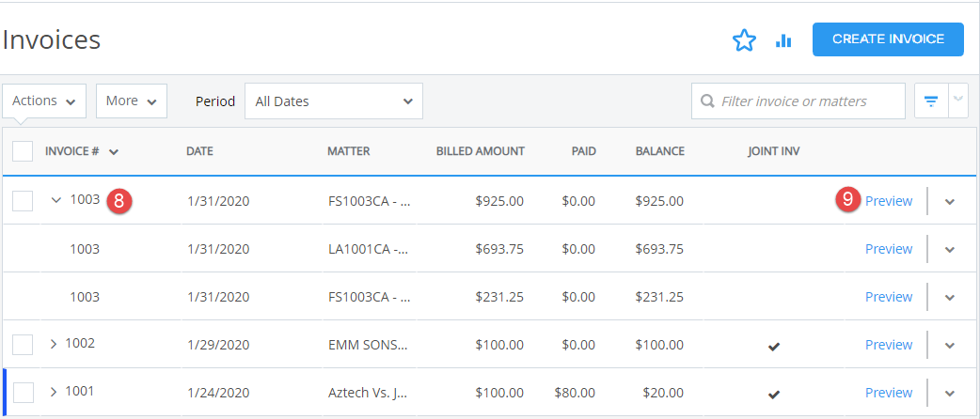Collapse the invoice 1003 row
Image resolution: width=980 pixels, height=419 pixels.
pyautogui.click(x=56, y=200)
